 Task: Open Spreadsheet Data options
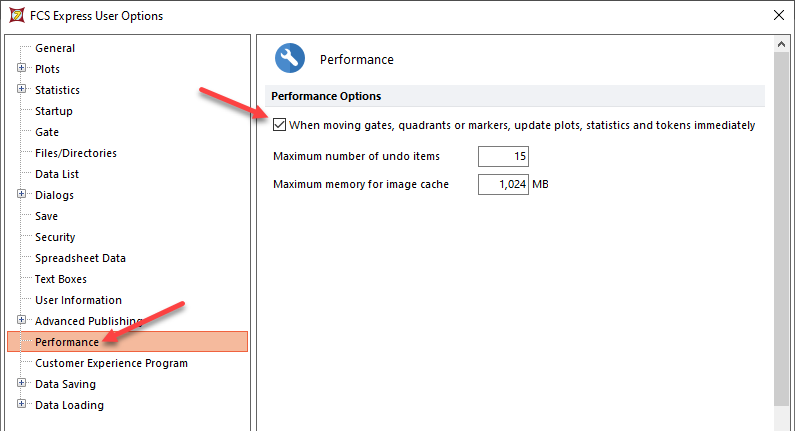[x=80, y=258]
